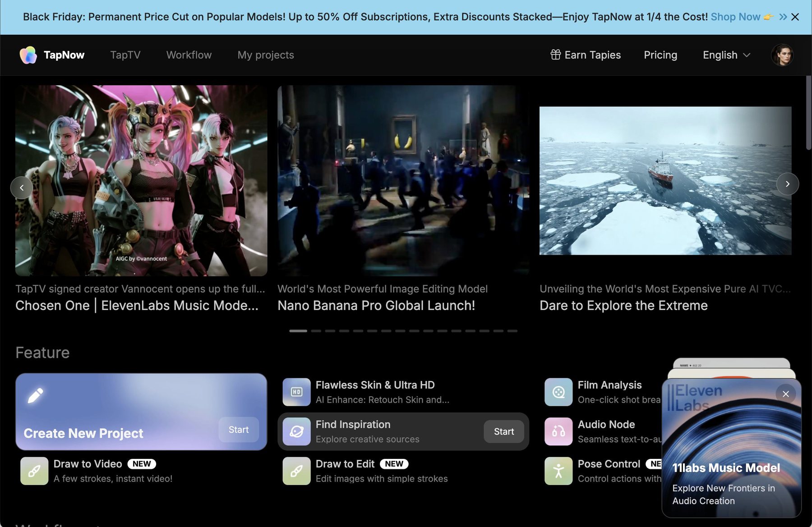
Task: Click 'Film Analysis' feature title
Action: (x=609, y=385)
